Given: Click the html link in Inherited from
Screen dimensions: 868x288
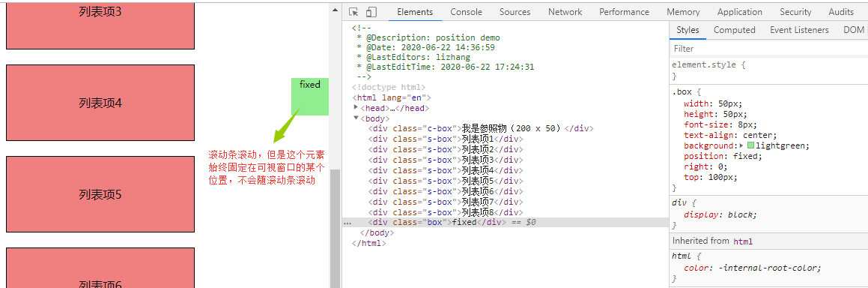Looking at the screenshot, I should point(743,241).
